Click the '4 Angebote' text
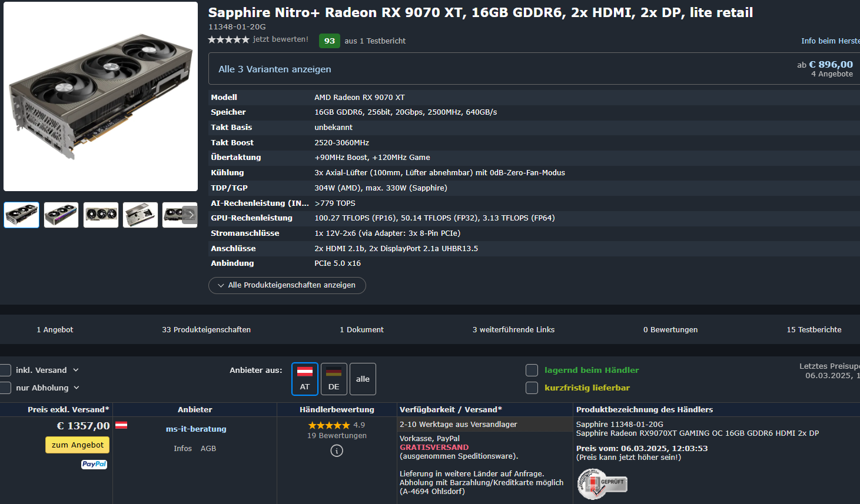860x504 pixels. [832, 74]
